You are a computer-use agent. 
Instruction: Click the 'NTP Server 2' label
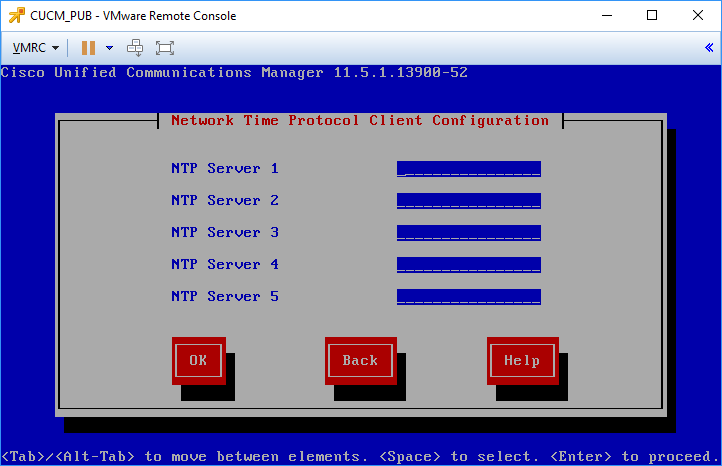tap(225, 200)
